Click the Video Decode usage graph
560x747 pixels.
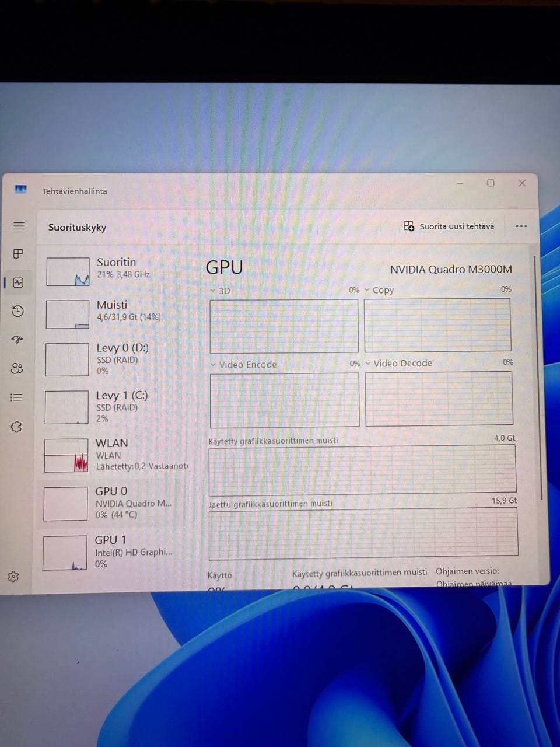(439, 399)
